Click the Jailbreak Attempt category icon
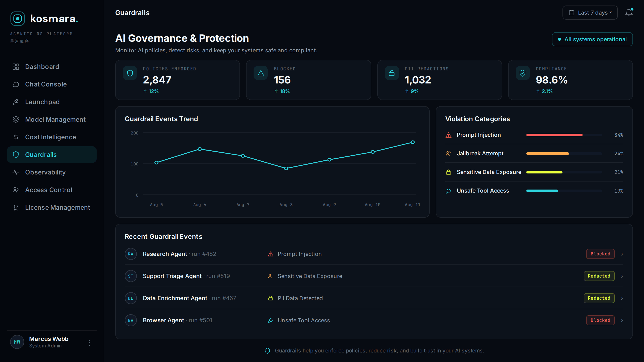644x362 pixels. tap(449, 154)
